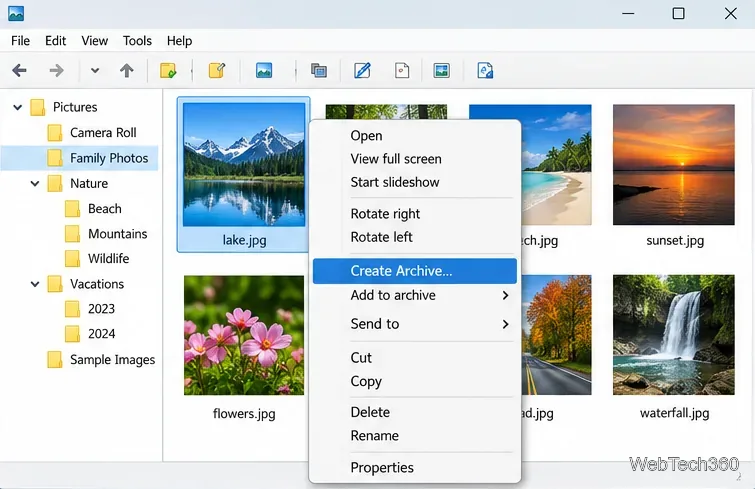755x489 pixels.
Task: Open the Edit menu
Action: (x=55, y=41)
